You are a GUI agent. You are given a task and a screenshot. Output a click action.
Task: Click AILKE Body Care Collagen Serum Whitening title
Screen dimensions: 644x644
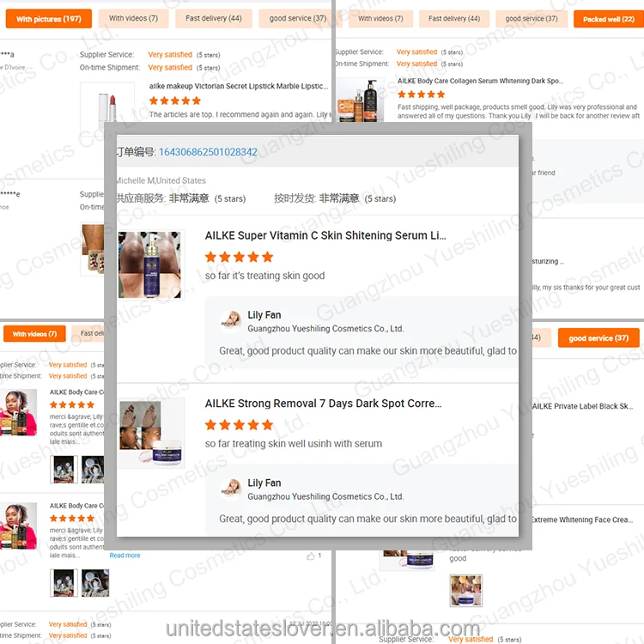tap(480, 81)
